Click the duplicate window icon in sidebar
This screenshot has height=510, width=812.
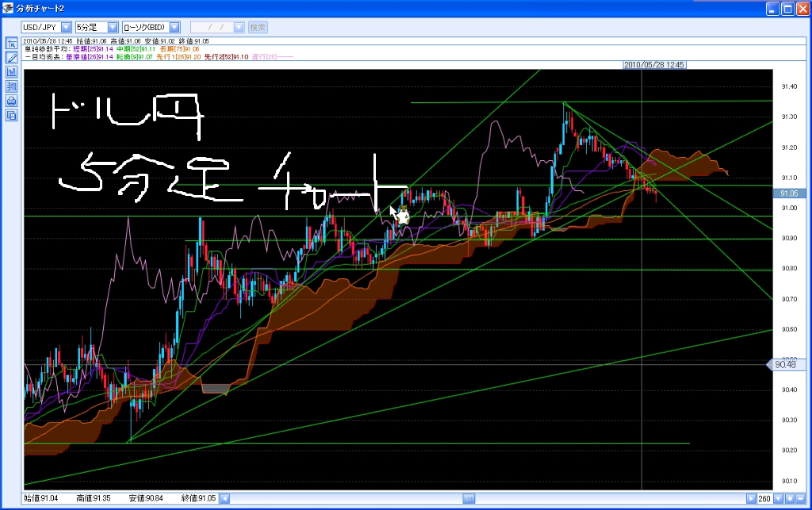11,116
